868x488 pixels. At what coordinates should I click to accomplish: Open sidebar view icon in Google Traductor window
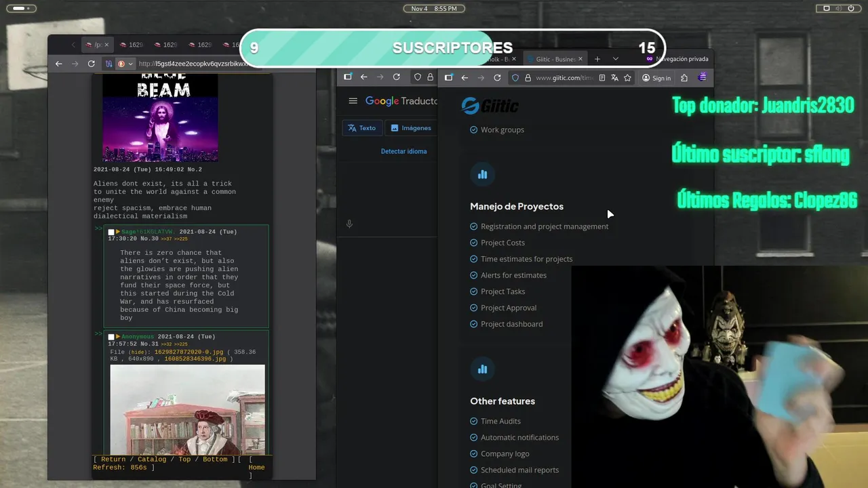[348, 77]
